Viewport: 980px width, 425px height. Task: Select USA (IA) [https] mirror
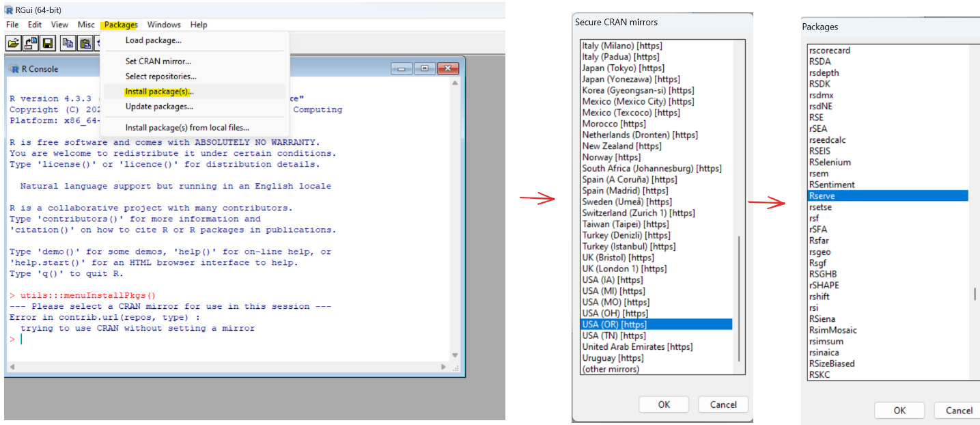(x=656, y=279)
